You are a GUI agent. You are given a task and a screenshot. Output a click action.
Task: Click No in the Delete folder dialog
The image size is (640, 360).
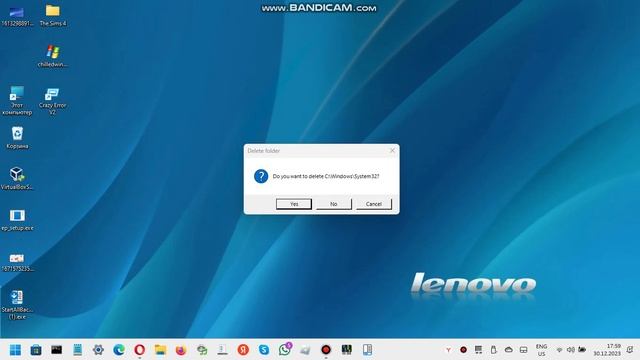[x=333, y=204]
